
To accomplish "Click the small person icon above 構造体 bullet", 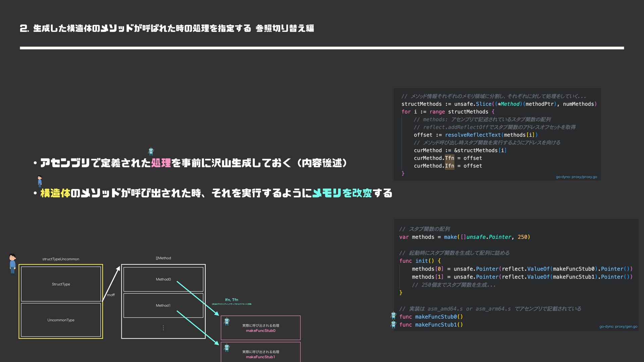I will [40, 181].
